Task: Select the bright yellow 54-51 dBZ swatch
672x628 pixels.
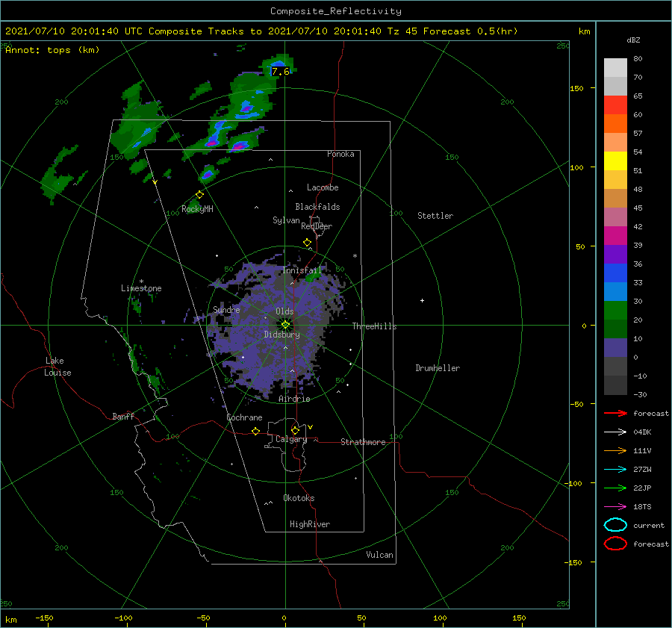Action: point(615,161)
